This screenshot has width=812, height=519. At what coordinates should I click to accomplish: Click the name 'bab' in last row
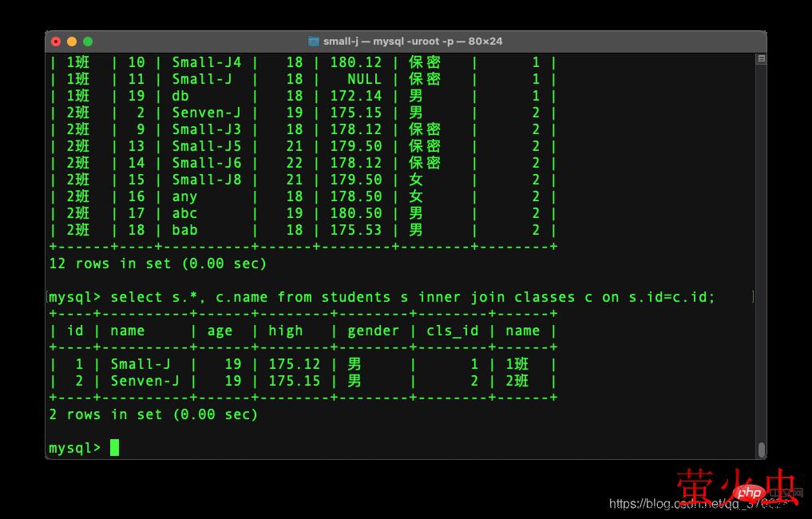[185, 230]
